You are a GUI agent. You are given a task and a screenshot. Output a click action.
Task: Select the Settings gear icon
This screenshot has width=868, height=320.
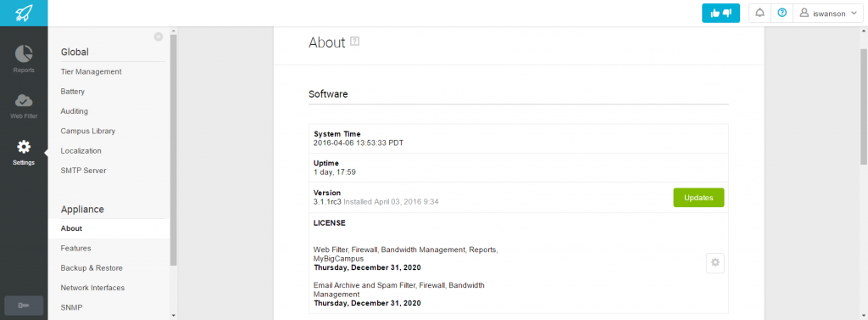(24, 147)
